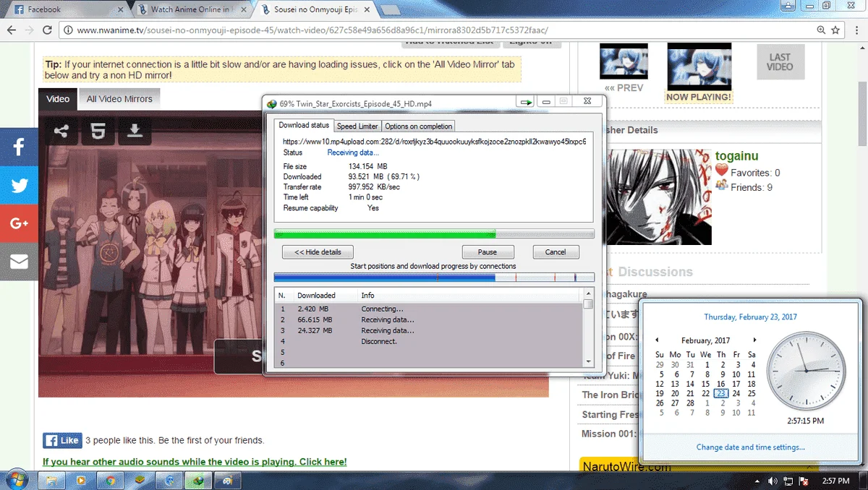The image size is (868, 490).
Task: Click the green arrow icon in download dialog title bar
Action: (x=526, y=103)
